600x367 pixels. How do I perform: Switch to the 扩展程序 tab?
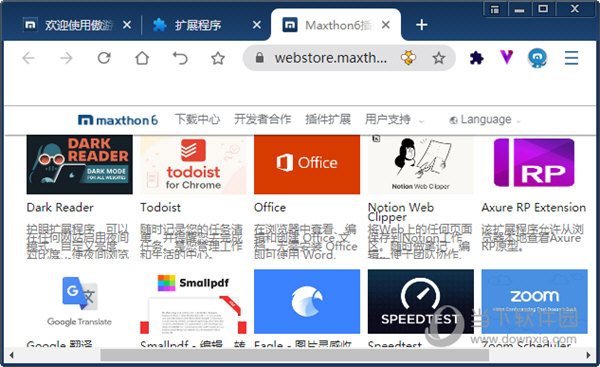[x=207, y=25]
